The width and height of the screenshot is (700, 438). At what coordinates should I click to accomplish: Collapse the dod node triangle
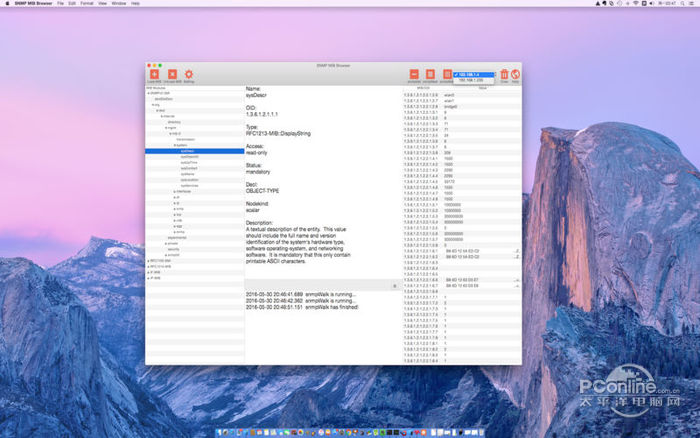click(x=157, y=111)
